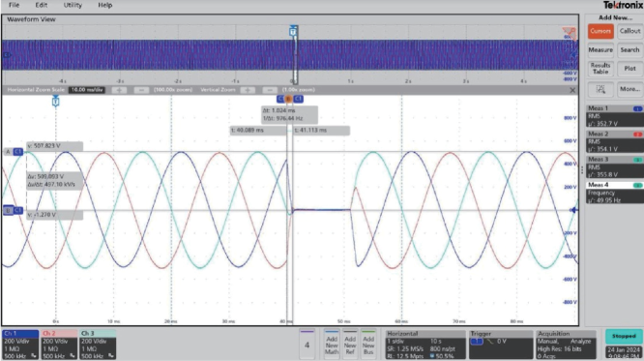644x361 pixels.
Task: Open the Edit menu
Action: [x=41, y=5]
